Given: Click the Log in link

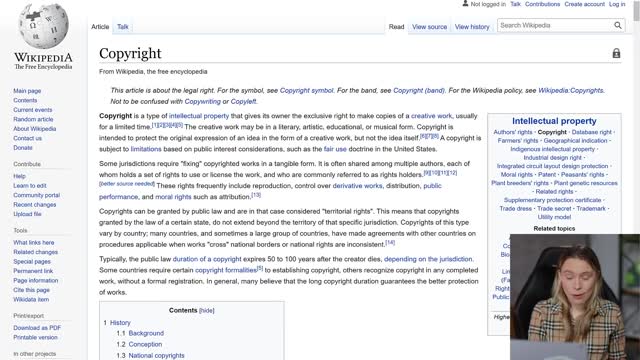Looking at the screenshot, I should click(x=617, y=4).
